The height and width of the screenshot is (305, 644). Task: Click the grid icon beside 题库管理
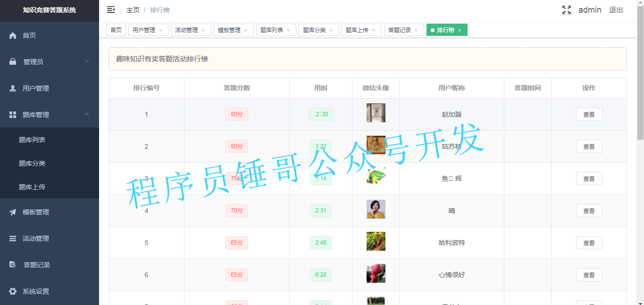[x=13, y=115]
